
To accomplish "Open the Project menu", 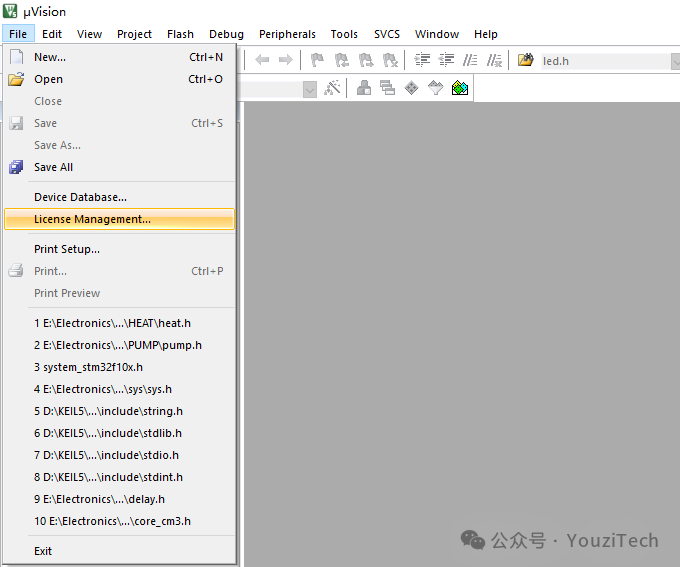I will pyautogui.click(x=134, y=34).
